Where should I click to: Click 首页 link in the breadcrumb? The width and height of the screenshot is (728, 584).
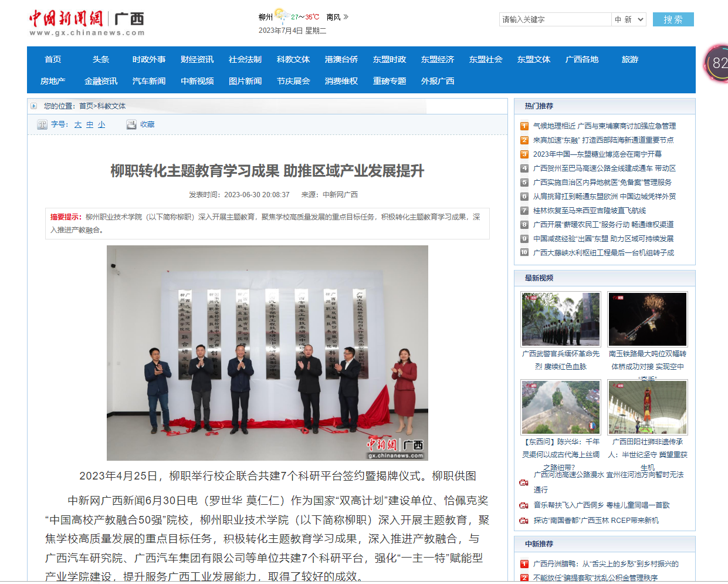coord(86,106)
